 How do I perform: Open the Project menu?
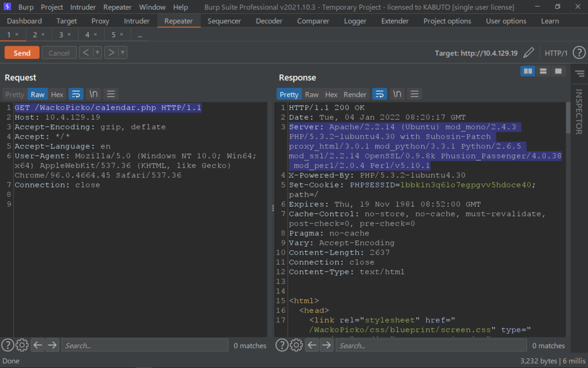pyautogui.click(x=52, y=7)
